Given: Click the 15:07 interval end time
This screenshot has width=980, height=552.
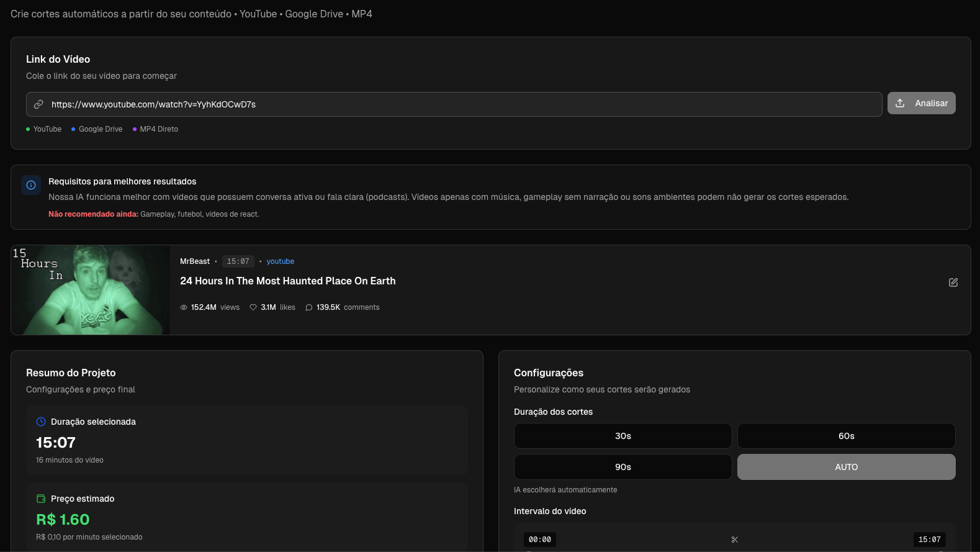Looking at the screenshot, I should pyautogui.click(x=929, y=540).
